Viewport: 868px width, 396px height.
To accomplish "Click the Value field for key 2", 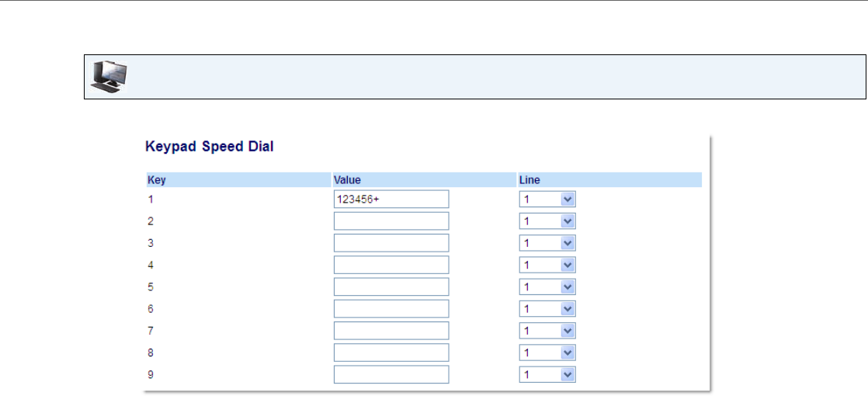I will pyautogui.click(x=391, y=221).
